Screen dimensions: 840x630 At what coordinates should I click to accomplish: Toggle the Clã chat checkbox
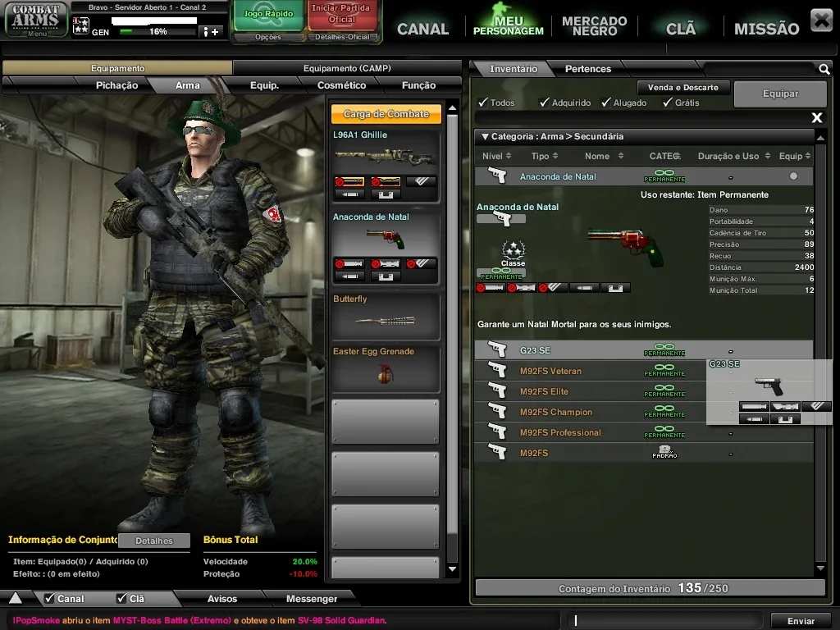(121, 598)
